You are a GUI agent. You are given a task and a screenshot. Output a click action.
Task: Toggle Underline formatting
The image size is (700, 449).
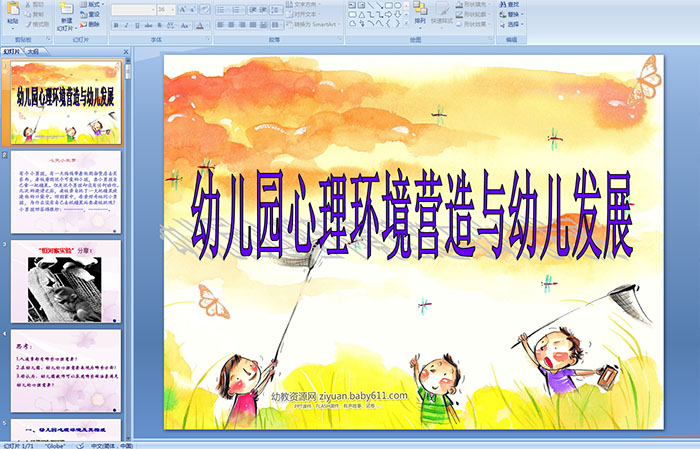click(137, 25)
